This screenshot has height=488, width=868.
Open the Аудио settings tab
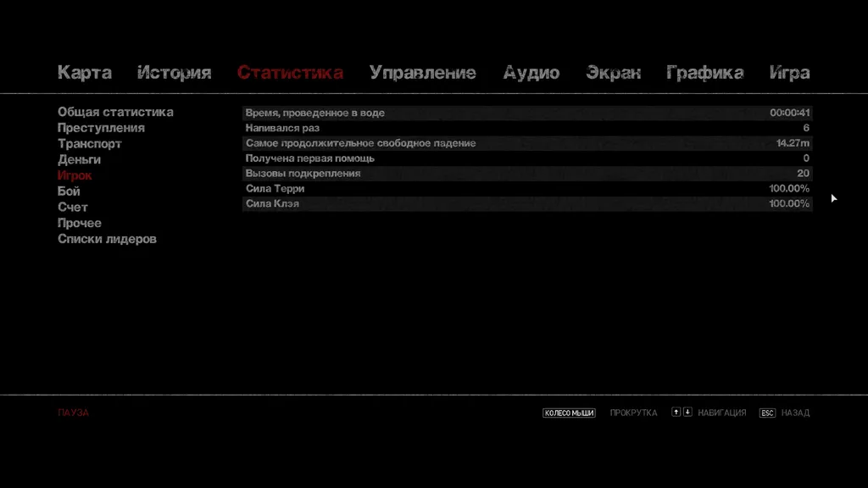coord(531,73)
